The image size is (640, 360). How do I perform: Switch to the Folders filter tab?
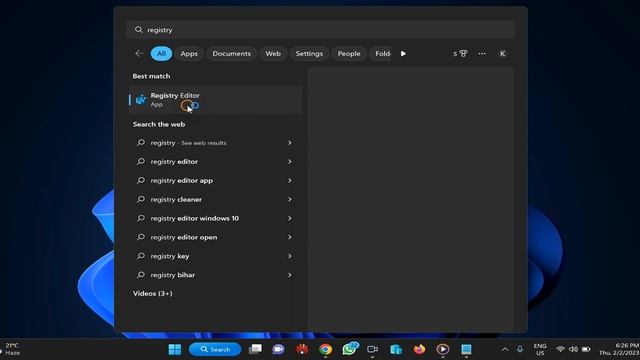[x=381, y=53]
